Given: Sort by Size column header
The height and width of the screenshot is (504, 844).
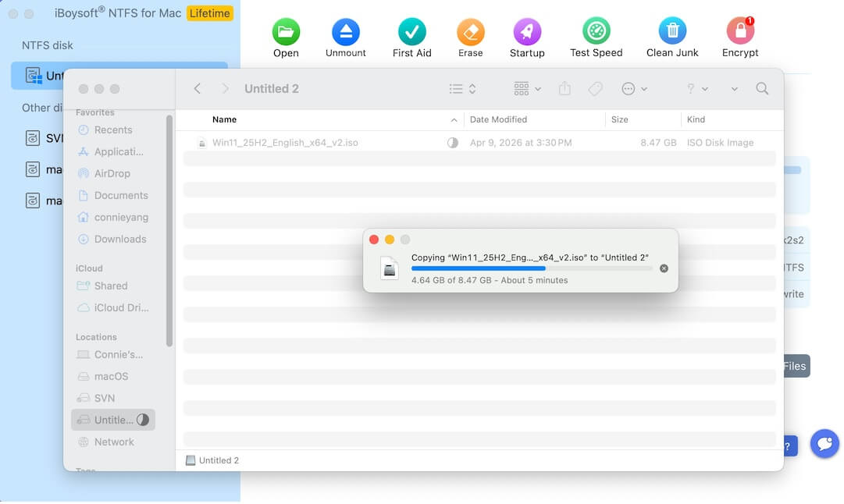Looking at the screenshot, I should [620, 119].
